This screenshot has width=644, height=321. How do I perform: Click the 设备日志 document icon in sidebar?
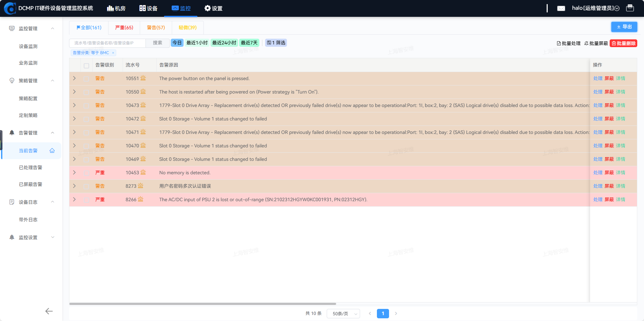tap(12, 202)
